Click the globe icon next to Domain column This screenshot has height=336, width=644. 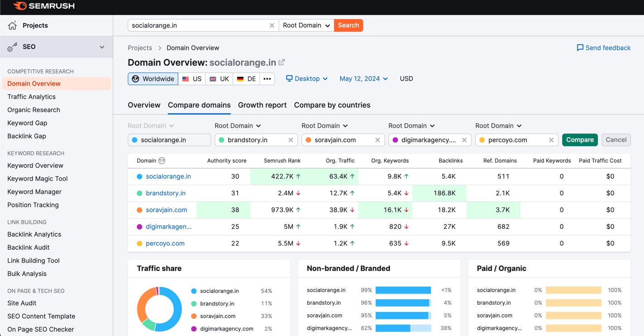point(162,161)
